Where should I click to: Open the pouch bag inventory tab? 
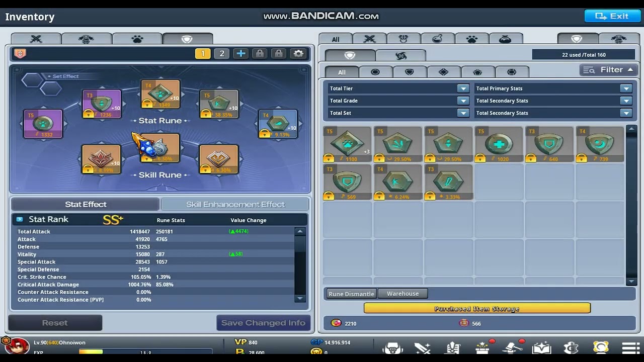[506, 39]
